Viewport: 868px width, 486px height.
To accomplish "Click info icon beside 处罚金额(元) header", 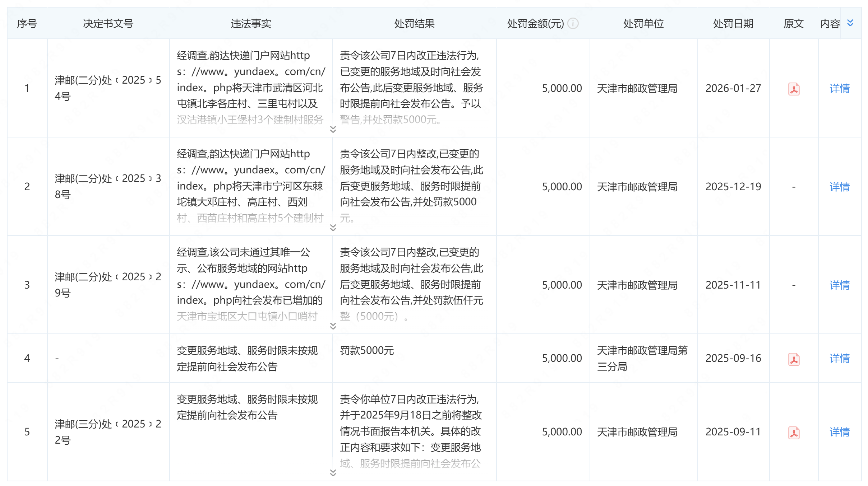I will click(x=573, y=24).
